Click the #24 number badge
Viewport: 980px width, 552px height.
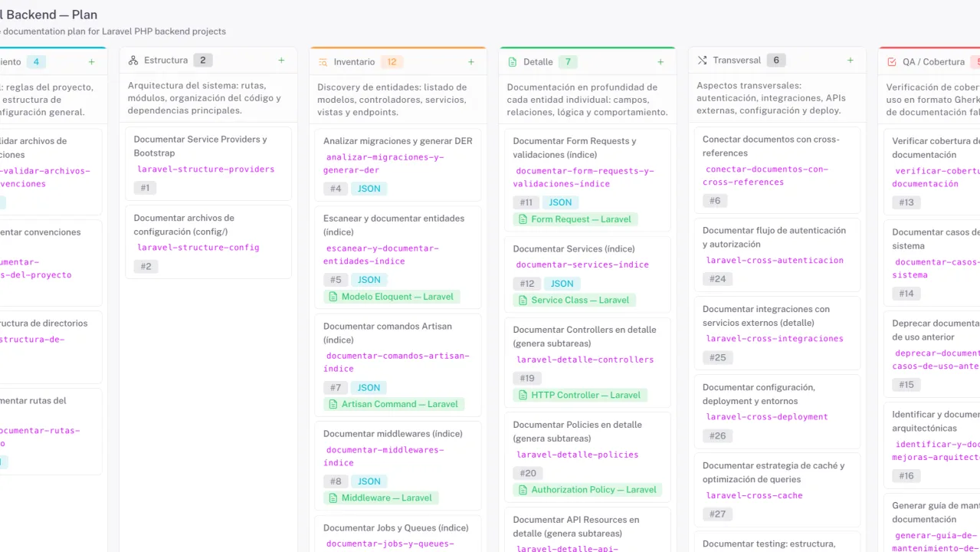tap(717, 279)
